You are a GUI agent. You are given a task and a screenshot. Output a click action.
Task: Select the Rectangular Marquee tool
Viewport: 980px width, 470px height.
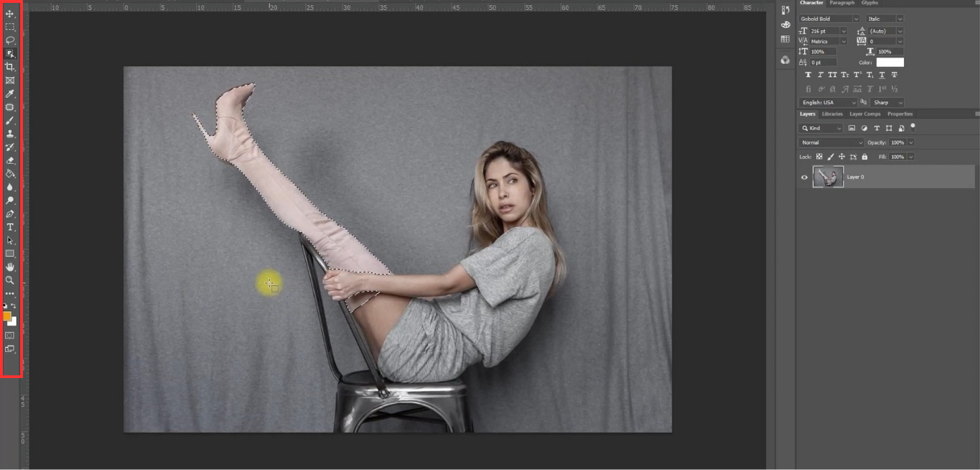click(10, 27)
